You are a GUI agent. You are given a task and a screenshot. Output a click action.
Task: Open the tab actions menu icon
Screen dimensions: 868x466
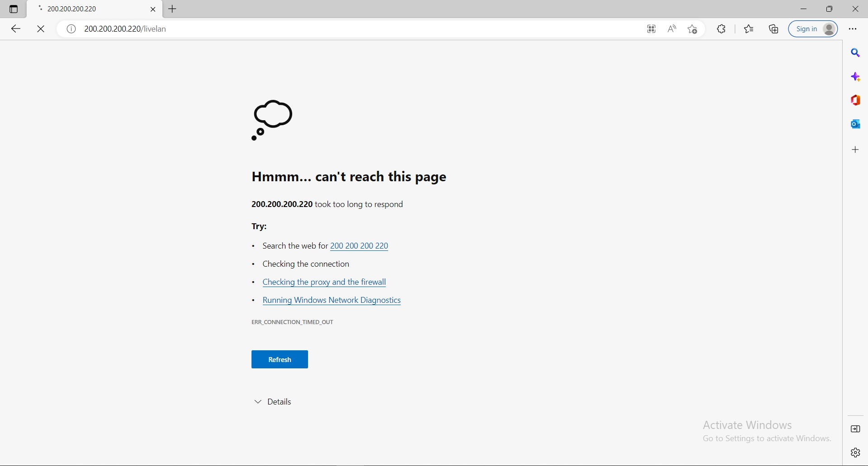pyautogui.click(x=14, y=9)
